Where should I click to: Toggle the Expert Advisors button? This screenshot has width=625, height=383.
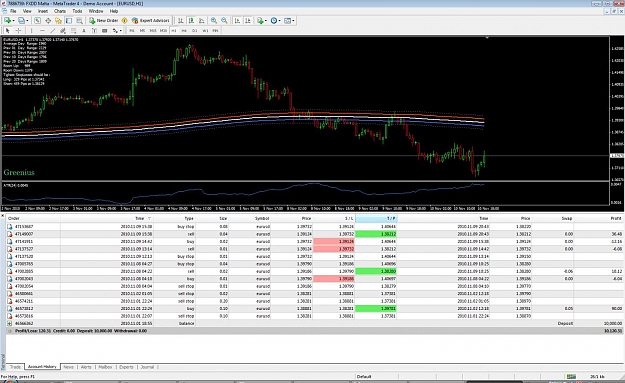click(x=151, y=20)
